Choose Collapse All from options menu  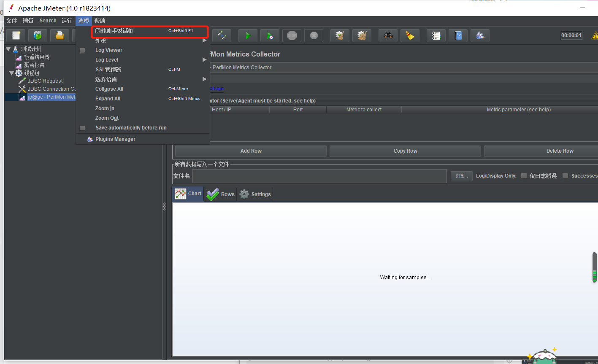(x=143, y=89)
